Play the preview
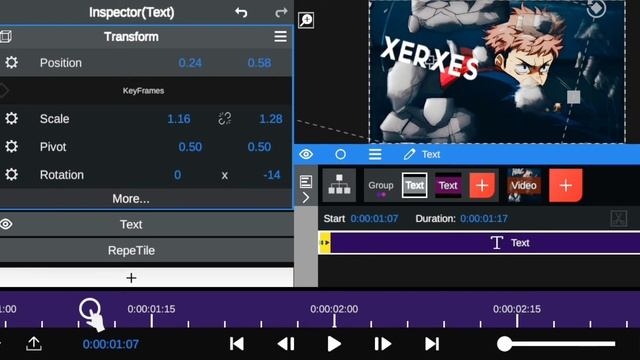Screen dimensions: 640x360 tap(334, 344)
